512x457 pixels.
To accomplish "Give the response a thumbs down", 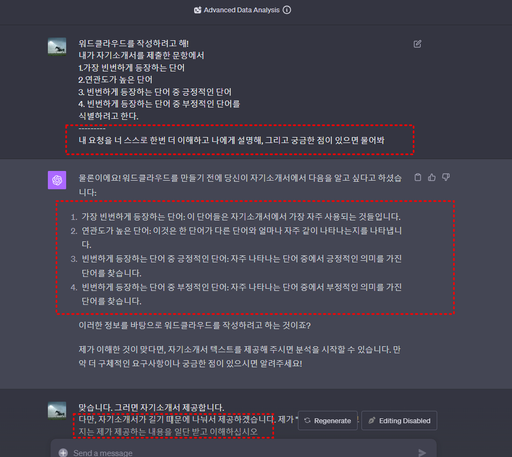I will (446, 177).
